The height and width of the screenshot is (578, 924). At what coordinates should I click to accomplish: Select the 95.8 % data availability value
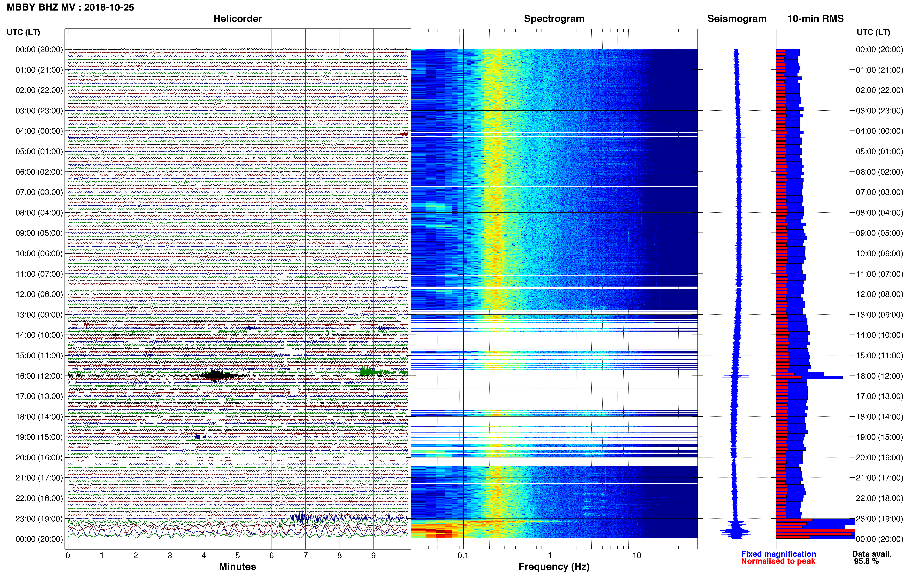866,561
